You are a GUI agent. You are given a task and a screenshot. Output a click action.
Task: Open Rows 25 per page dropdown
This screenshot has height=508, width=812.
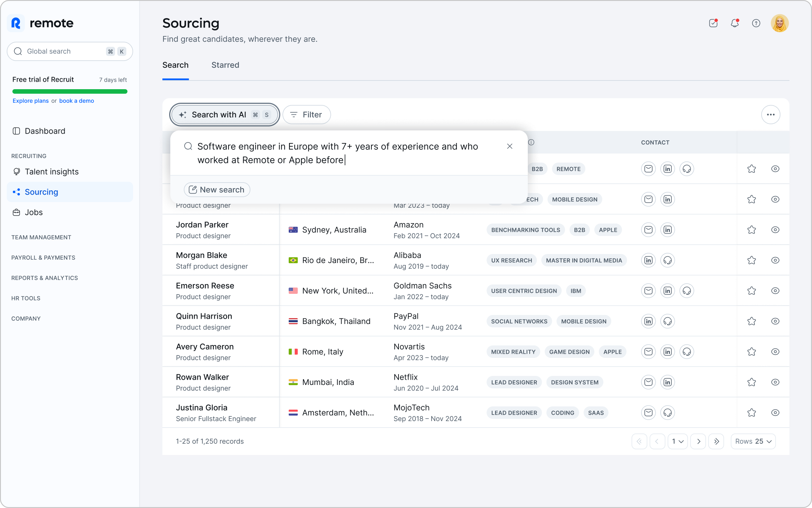[753, 441]
